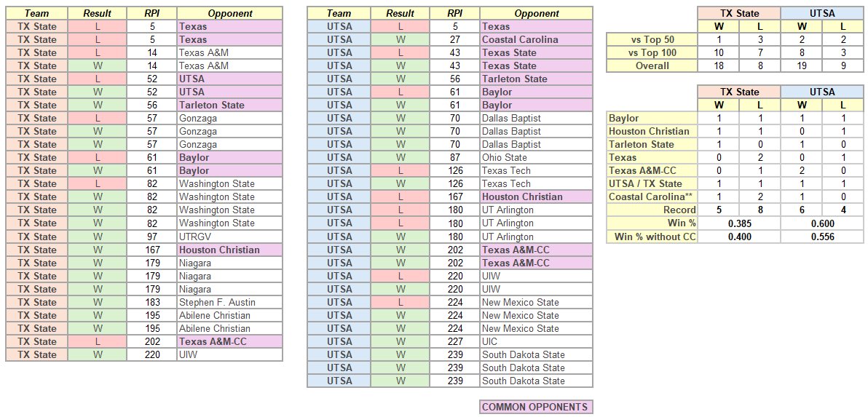The image size is (868, 417).
Task: Select 'Tarleton State' label in summary table
Action: point(652,144)
